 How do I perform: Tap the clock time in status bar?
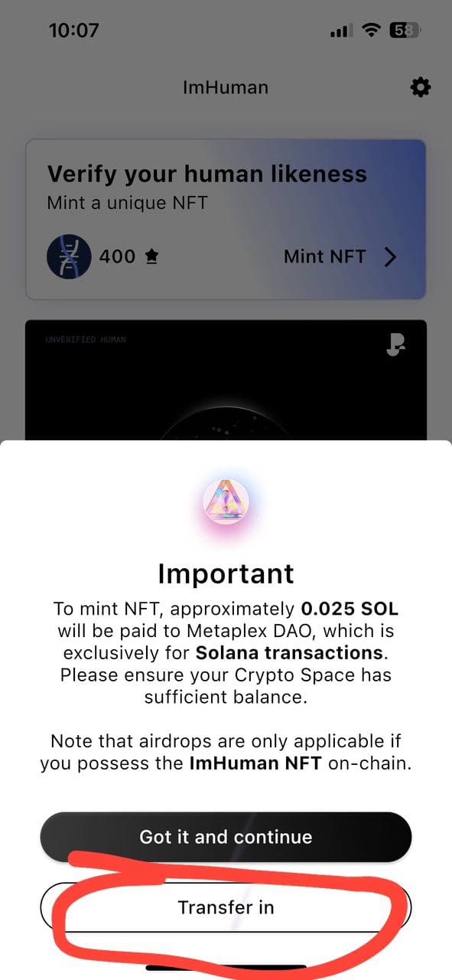click(73, 31)
